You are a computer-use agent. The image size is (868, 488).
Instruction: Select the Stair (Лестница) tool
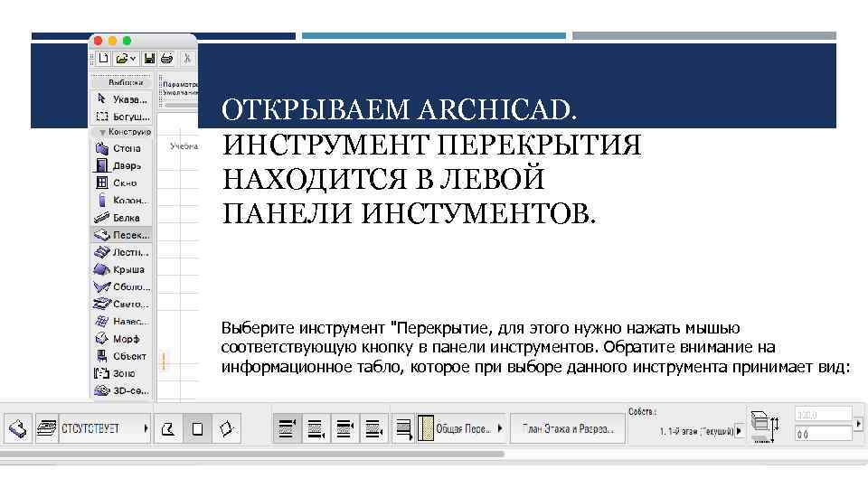[x=121, y=252]
